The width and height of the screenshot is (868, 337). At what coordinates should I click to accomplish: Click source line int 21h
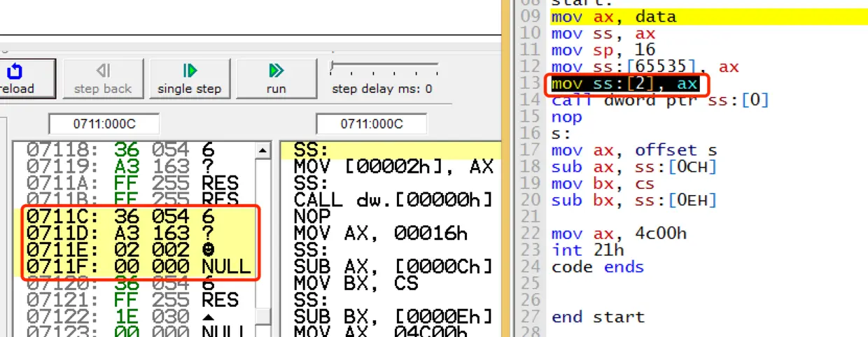[587, 250]
